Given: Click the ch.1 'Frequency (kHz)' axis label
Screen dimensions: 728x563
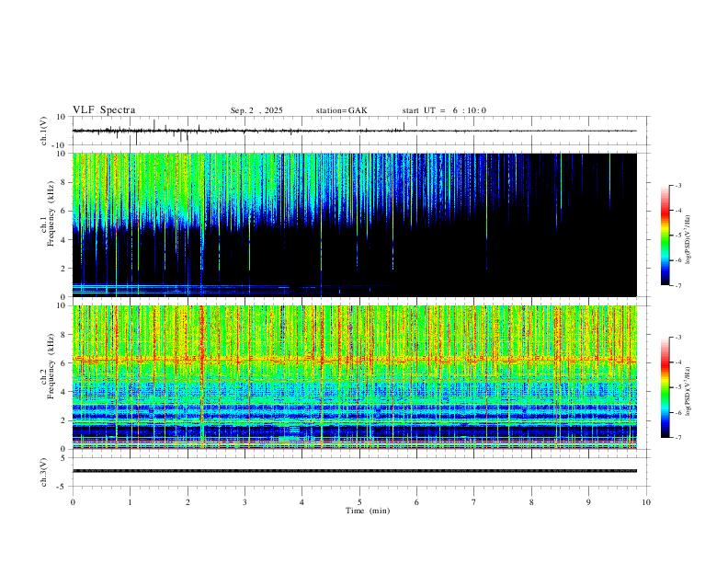Looking at the screenshot, I should [51, 213].
